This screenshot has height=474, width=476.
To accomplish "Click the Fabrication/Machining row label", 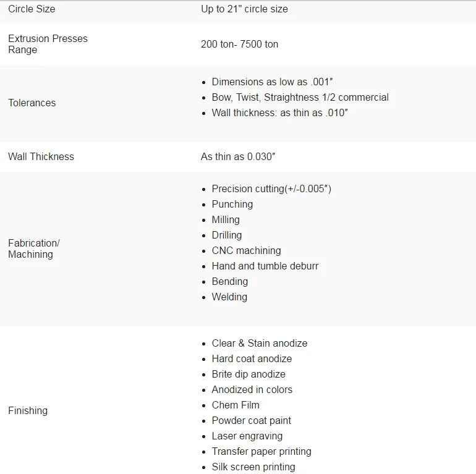I will pos(33,248).
